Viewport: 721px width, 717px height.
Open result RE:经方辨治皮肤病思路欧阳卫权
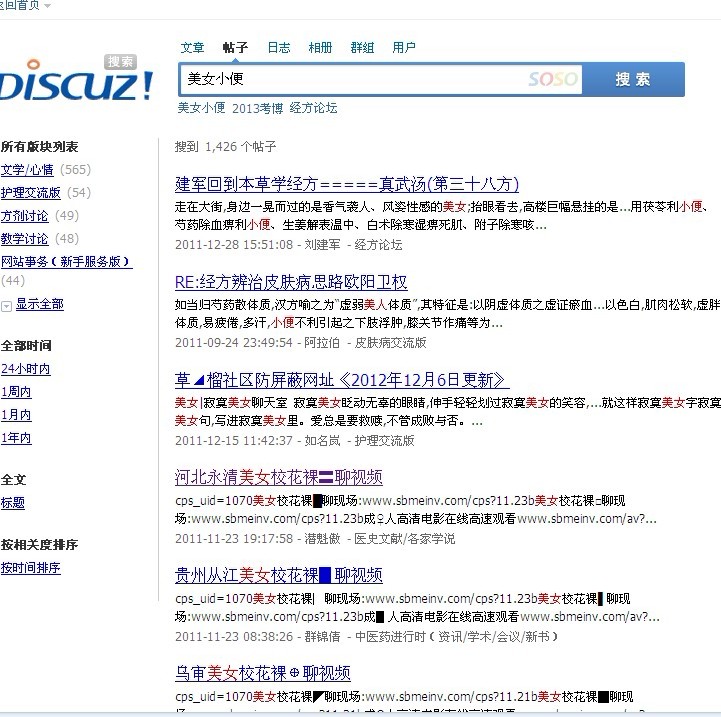[291, 282]
